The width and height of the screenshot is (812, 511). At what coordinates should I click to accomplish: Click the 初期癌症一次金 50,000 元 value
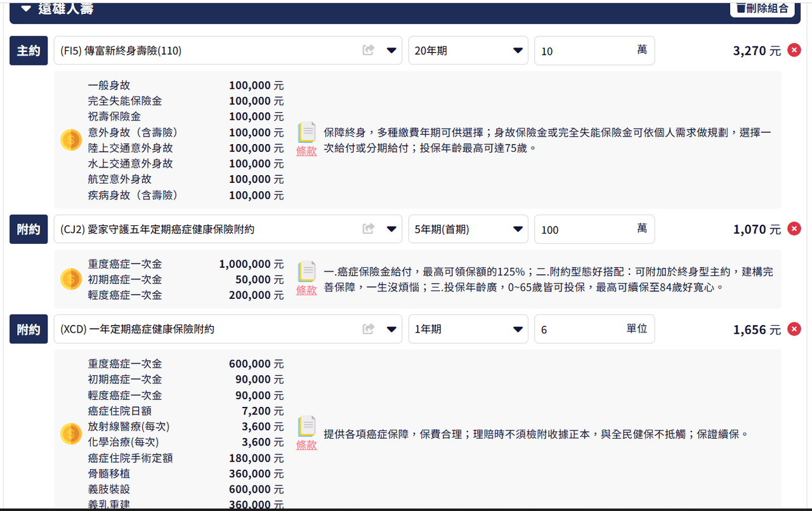pos(259,279)
